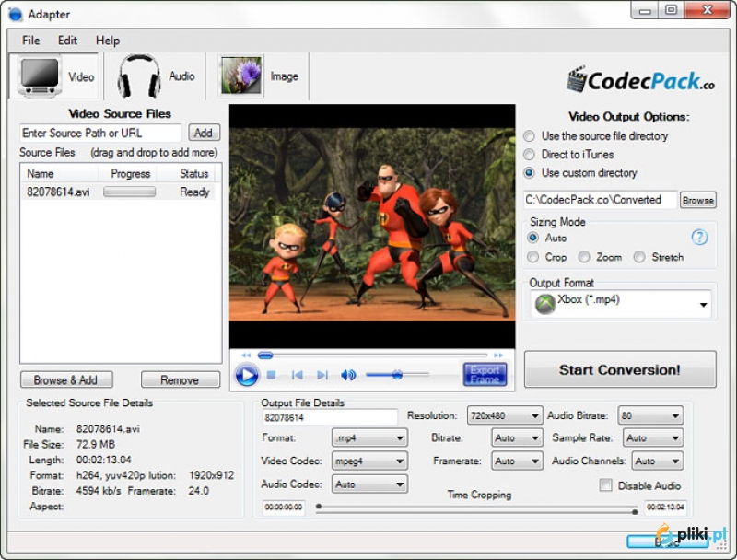Open the Framerate Auto dropdown
The width and height of the screenshot is (737, 560).
[x=517, y=461]
